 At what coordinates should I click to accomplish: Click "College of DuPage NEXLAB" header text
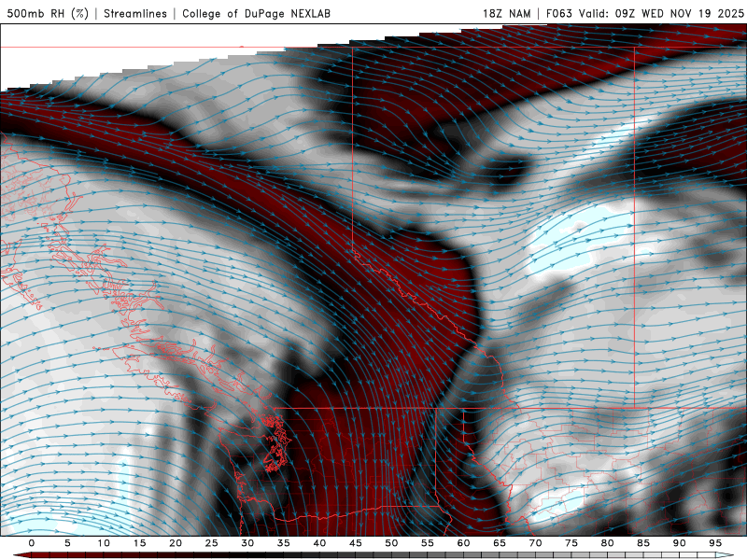tap(256, 13)
